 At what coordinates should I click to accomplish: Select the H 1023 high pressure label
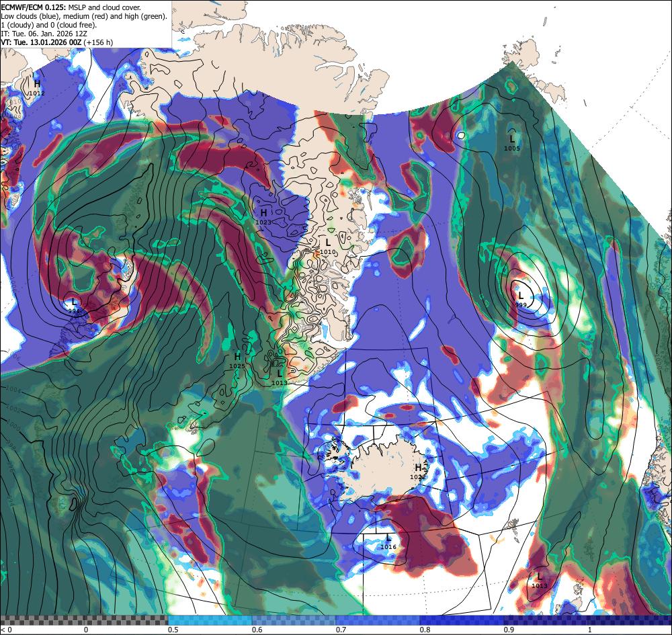click(263, 216)
